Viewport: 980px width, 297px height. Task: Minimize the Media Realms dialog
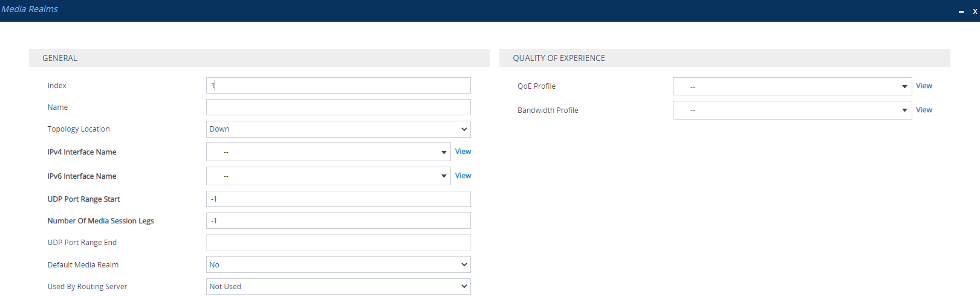click(x=961, y=11)
